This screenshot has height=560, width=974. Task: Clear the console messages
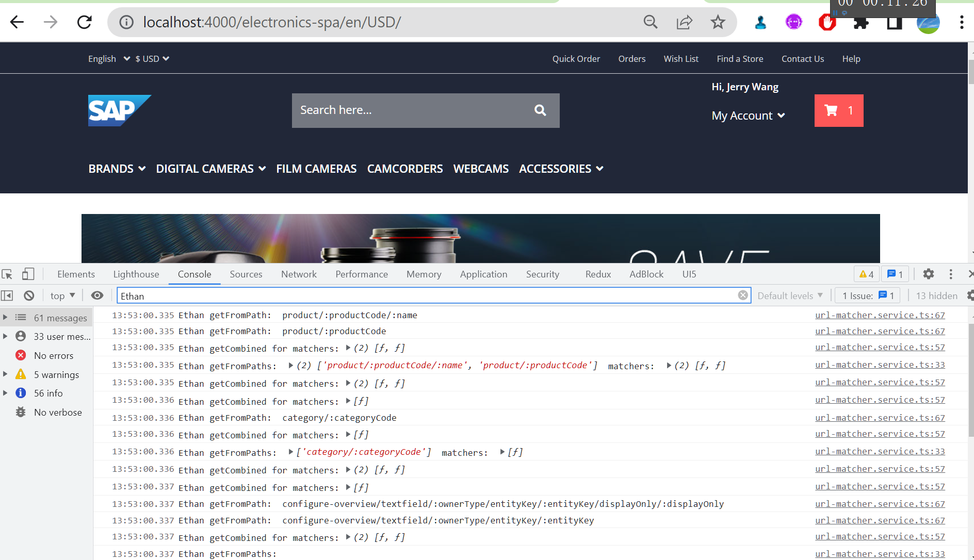[29, 295]
